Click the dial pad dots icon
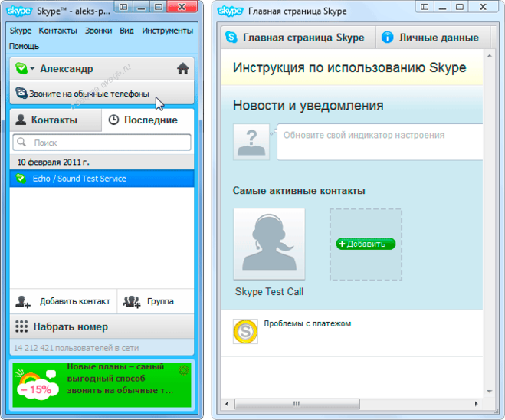 click(21, 326)
